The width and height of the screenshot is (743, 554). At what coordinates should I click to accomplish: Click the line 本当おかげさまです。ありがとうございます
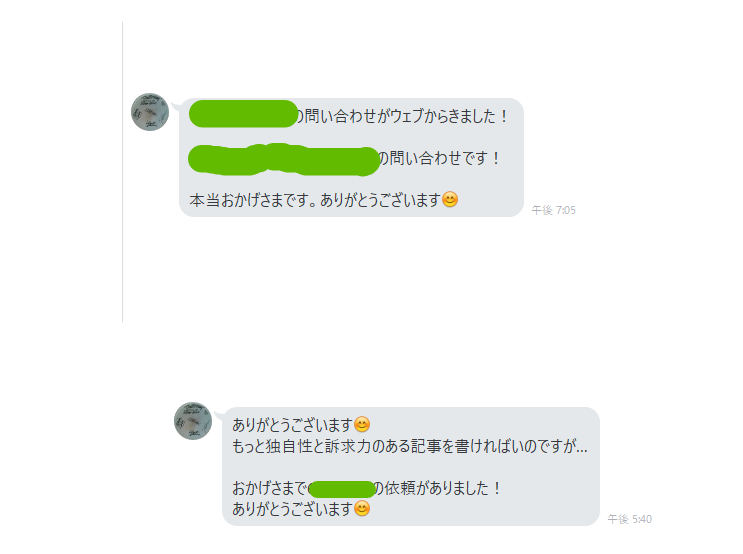[x=315, y=200]
